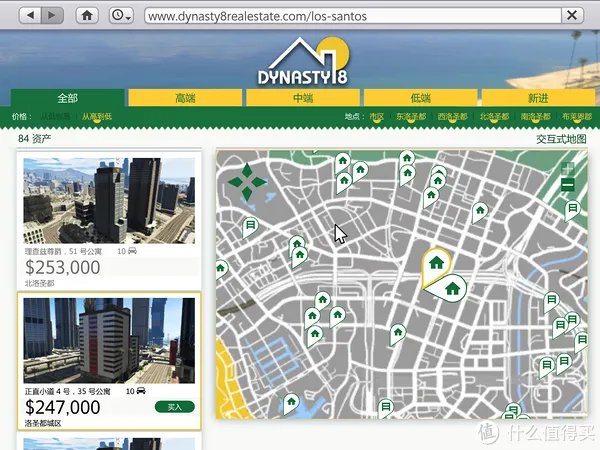Zoom in the map with plus button
600x450 pixels.
(x=568, y=168)
